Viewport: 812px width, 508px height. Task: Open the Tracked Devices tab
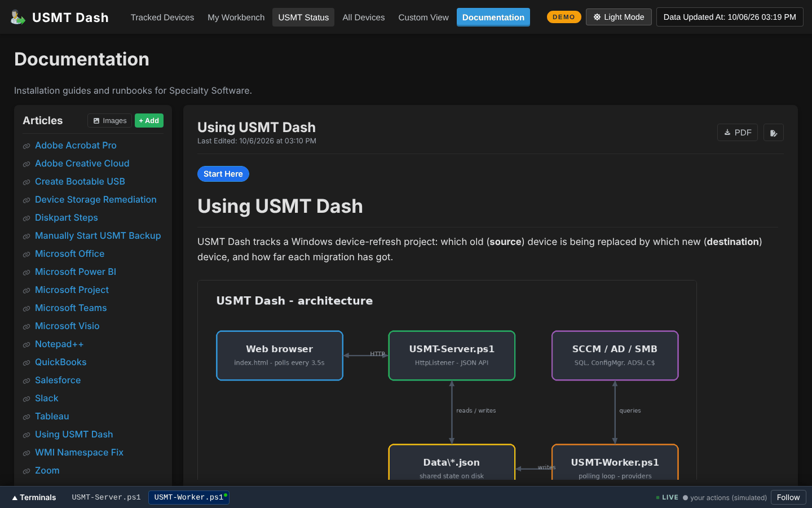162,17
